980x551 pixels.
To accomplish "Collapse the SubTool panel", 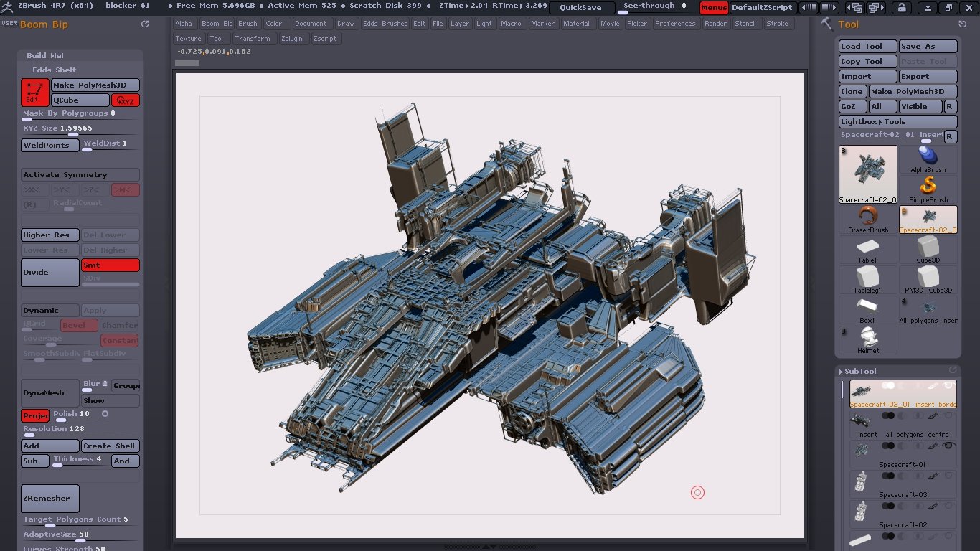I will 859,371.
